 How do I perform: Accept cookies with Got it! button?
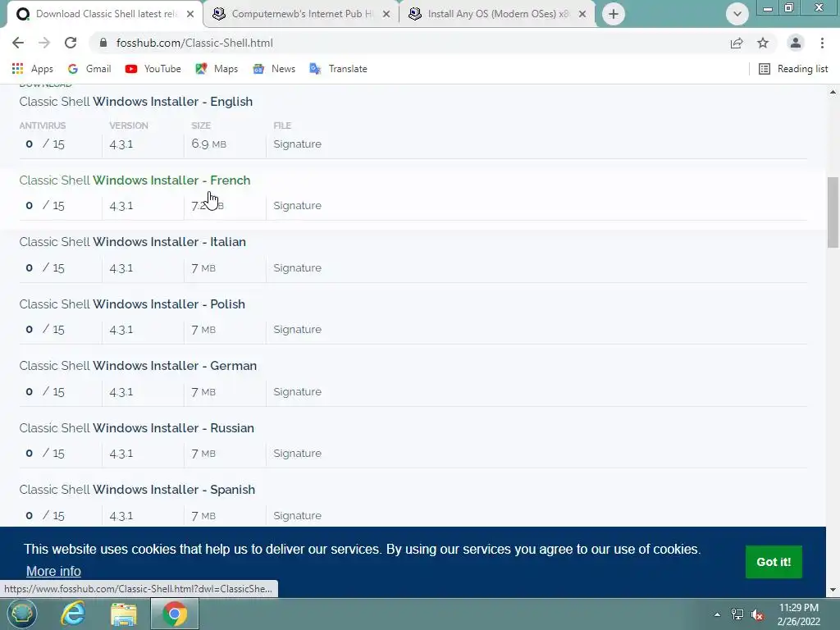pyautogui.click(x=774, y=562)
